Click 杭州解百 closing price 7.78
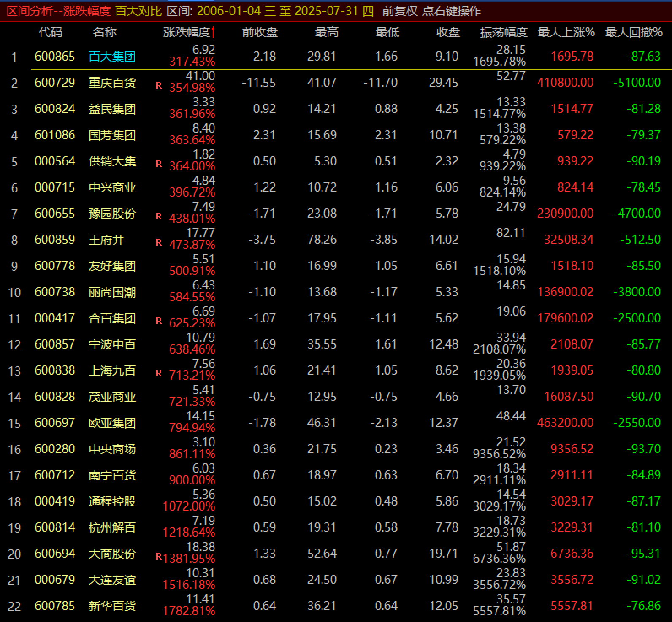The width and height of the screenshot is (672, 622). pyautogui.click(x=447, y=527)
